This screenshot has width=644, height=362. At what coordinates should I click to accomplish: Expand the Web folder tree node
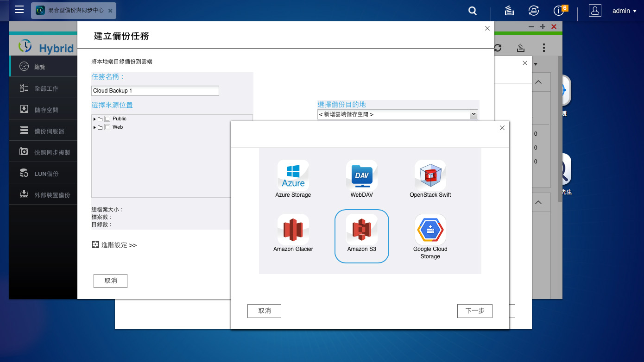(95, 127)
